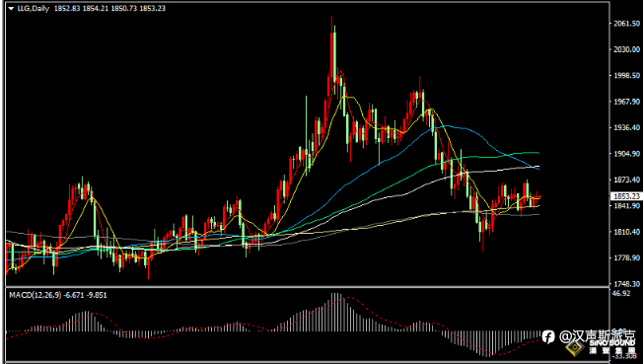The width and height of the screenshot is (644, 364).
Task: Select the 1967.90 price axis label
Action: (627, 102)
